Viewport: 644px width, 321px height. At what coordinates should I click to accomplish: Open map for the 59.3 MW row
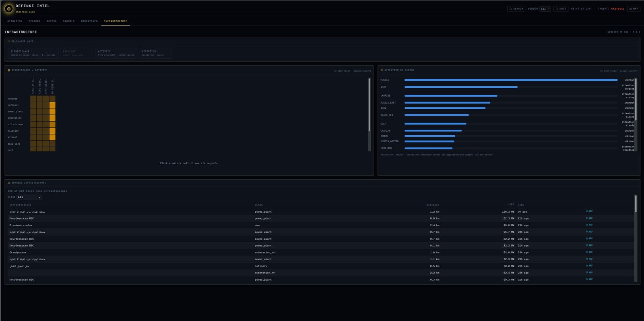[589, 280]
